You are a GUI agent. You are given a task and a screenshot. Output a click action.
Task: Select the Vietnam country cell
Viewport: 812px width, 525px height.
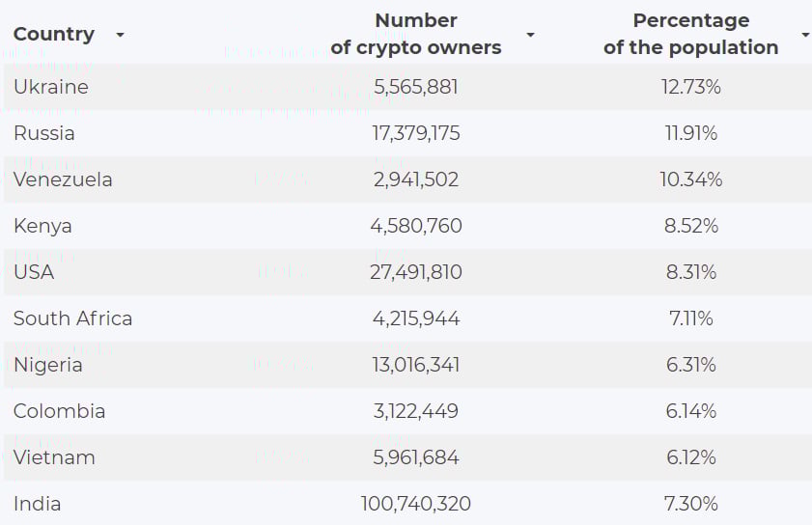(54, 457)
